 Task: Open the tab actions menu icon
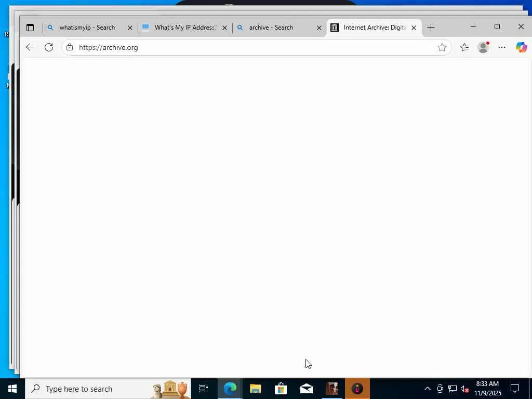30,28
